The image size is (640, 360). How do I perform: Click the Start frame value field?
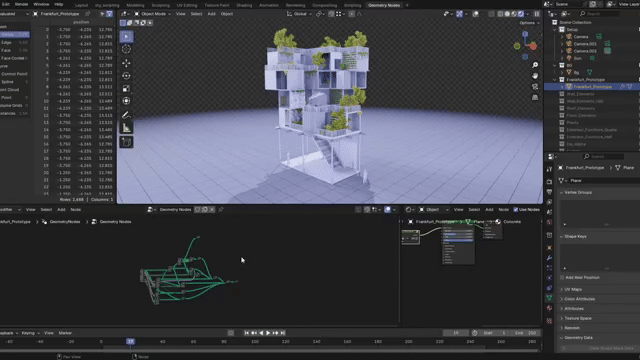495,333
